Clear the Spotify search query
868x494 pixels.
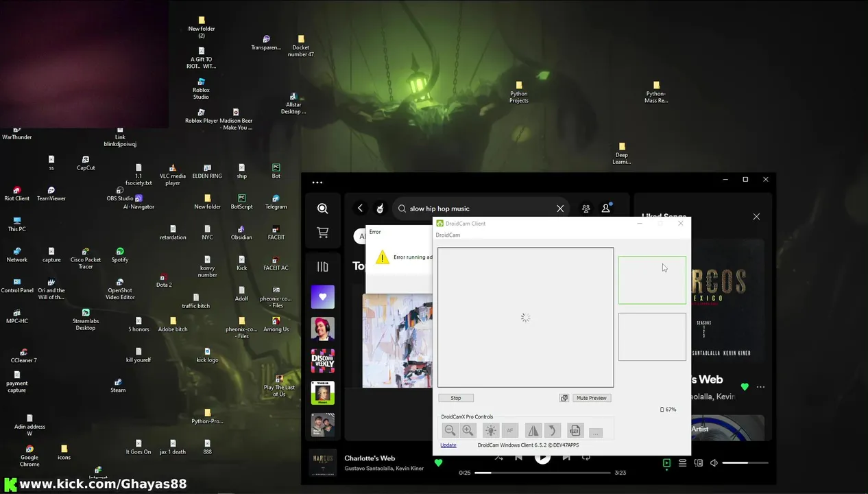click(x=560, y=209)
